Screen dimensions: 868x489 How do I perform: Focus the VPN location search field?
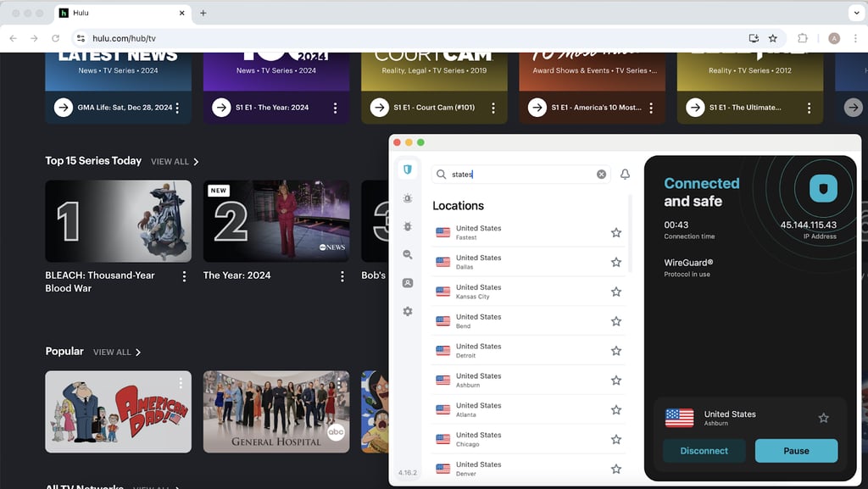click(x=521, y=175)
